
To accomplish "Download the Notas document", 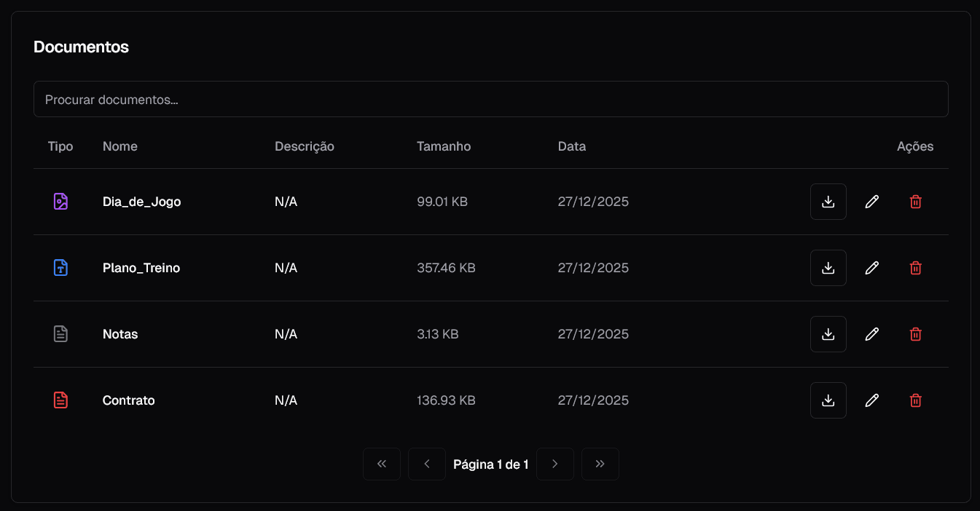I will [x=828, y=334].
